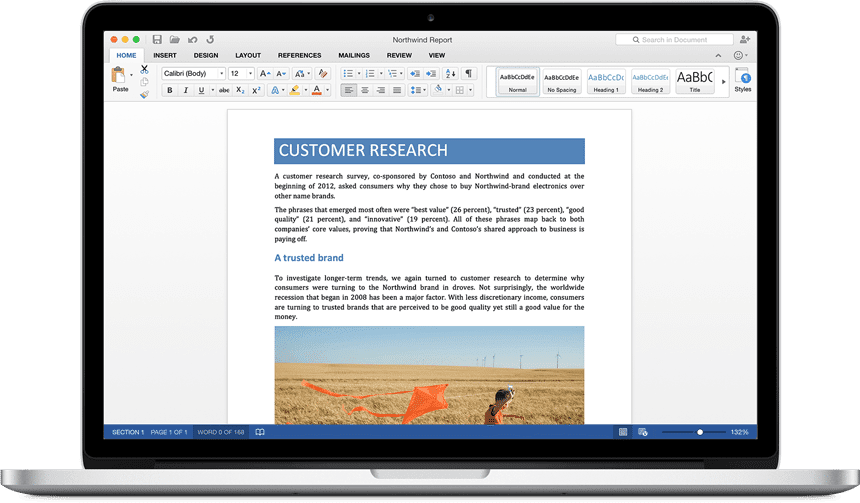Click the Cut scissors icon
The height and width of the screenshot is (503, 860).
click(x=144, y=70)
